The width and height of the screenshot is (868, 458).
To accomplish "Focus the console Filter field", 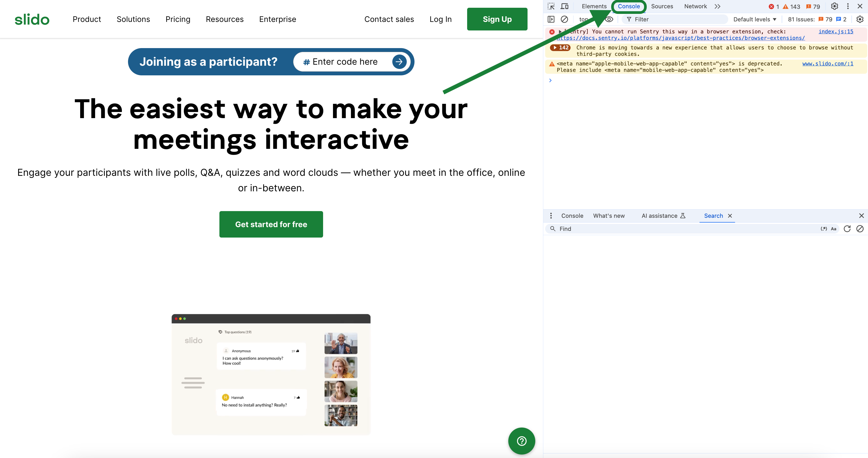I will click(675, 19).
